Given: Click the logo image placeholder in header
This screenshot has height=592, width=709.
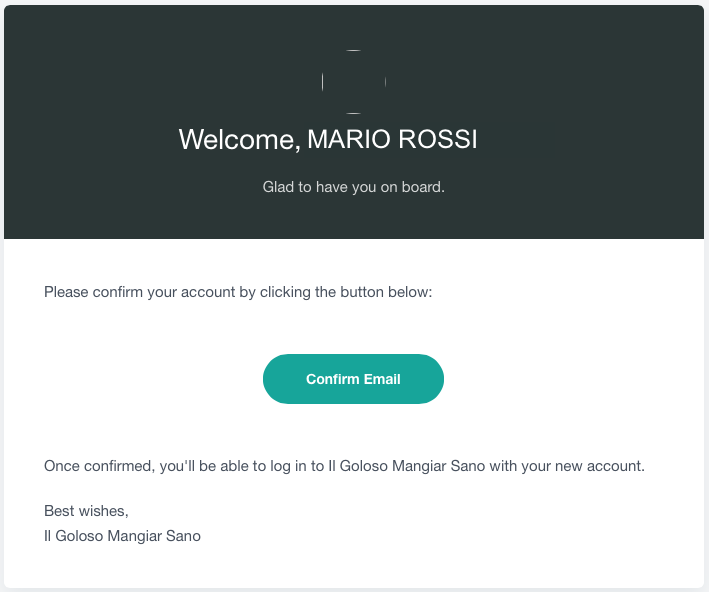Looking at the screenshot, I should (x=354, y=82).
